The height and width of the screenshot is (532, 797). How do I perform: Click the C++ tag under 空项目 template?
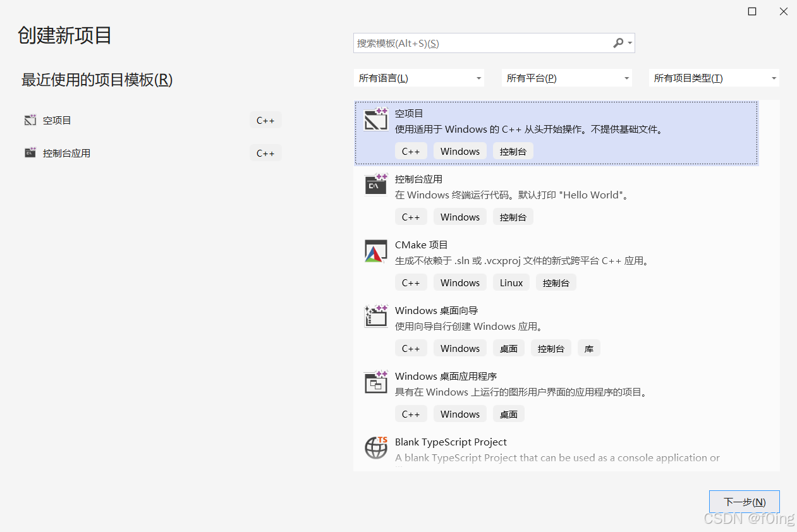click(411, 151)
